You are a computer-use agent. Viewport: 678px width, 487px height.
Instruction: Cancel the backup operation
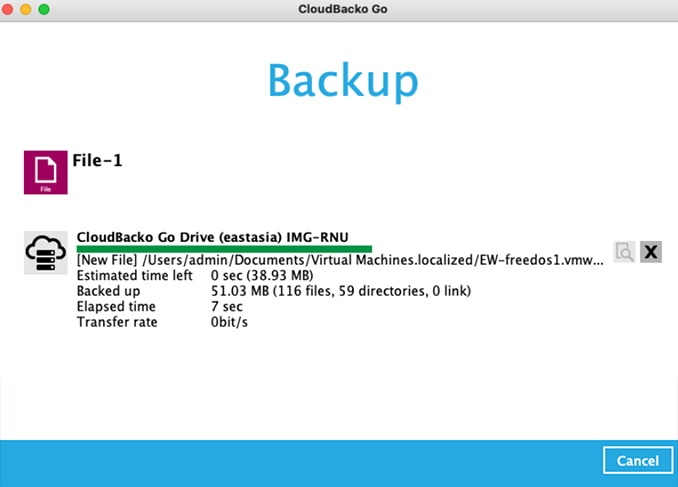pyautogui.click(x=638, y=460)
